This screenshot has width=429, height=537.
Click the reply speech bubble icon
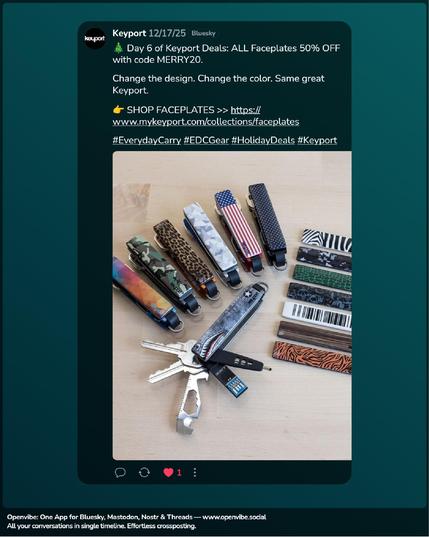(120, 473)
